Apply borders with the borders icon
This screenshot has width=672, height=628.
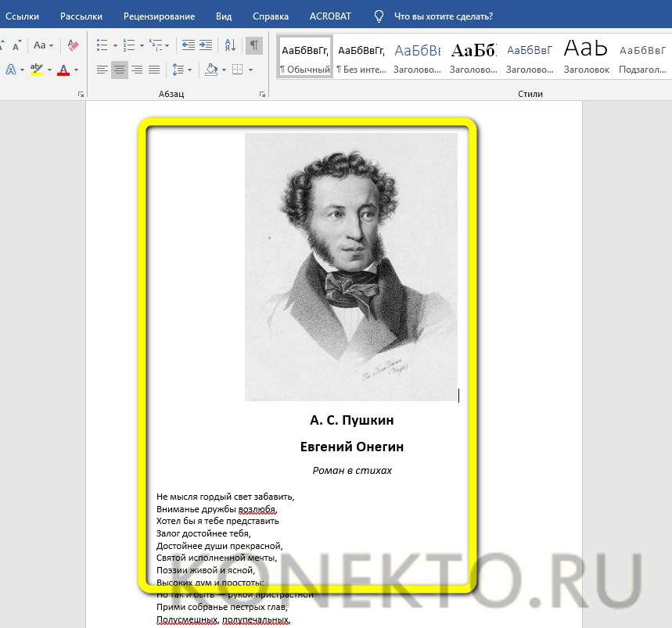pos(237,70)
